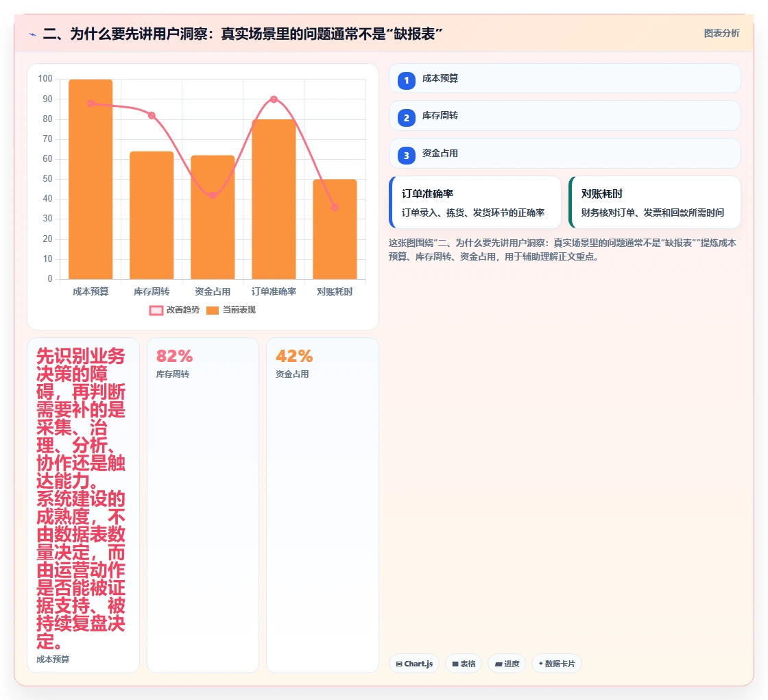Image resolution: width=768 pixels, height=700 pixels.
Task: Click the trend line point at 订单准确率
Action: point(274,99)
